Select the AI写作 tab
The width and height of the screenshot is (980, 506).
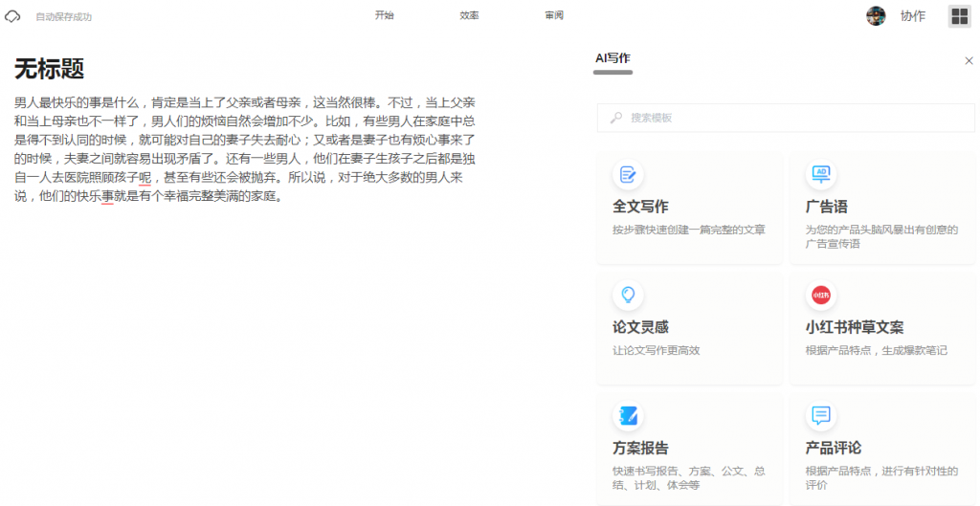(612, 58)
